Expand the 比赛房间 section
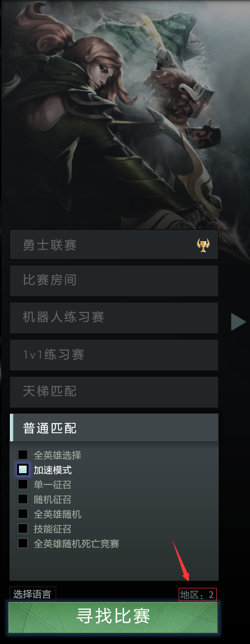The width and height of the screenshot is (250, 644). pos(114,281)
